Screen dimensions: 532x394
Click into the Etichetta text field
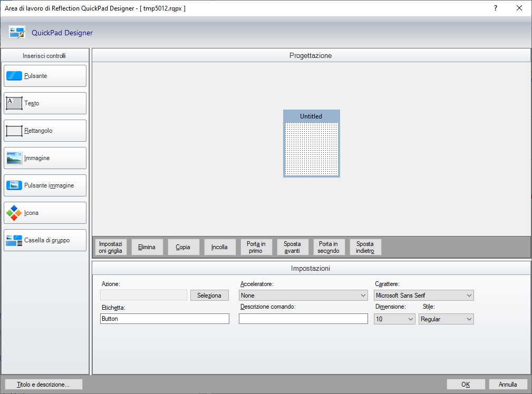point(165,319)
